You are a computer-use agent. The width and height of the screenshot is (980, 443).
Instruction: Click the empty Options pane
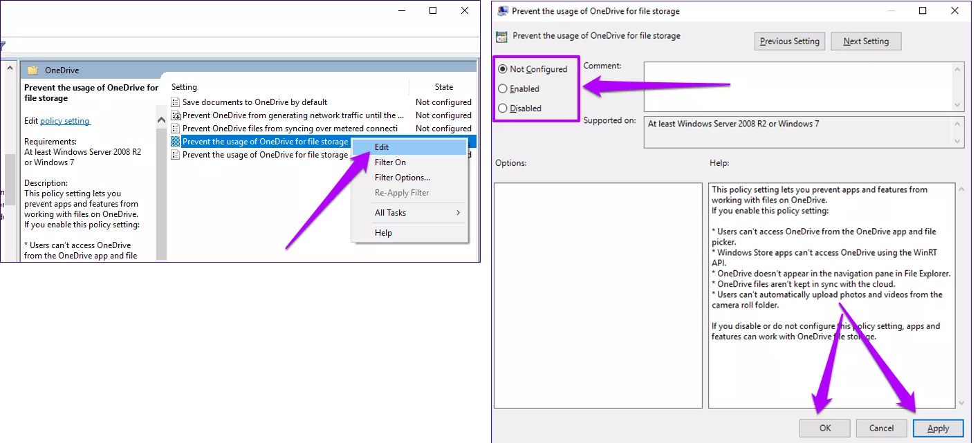click(598, 295)
